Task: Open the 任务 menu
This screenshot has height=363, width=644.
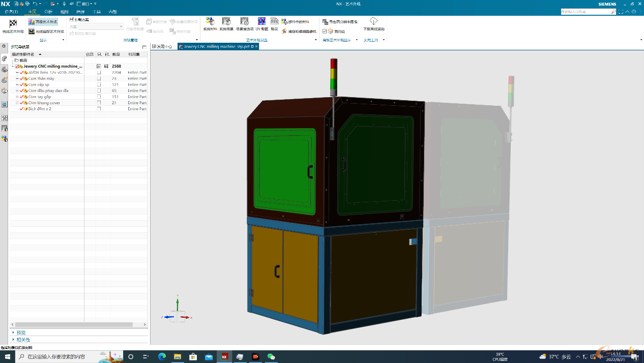Action: pyautogui.click(x=11, y=11)
